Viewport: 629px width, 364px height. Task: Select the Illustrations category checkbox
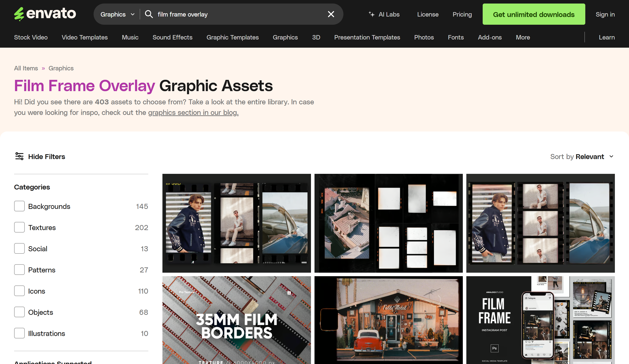(x=19, y=333)
